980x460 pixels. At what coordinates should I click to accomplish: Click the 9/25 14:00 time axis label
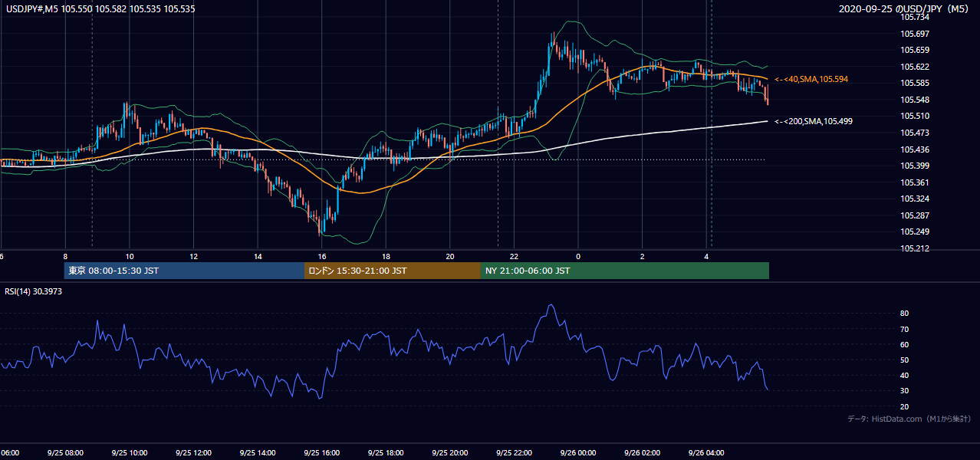click(258, 452)
